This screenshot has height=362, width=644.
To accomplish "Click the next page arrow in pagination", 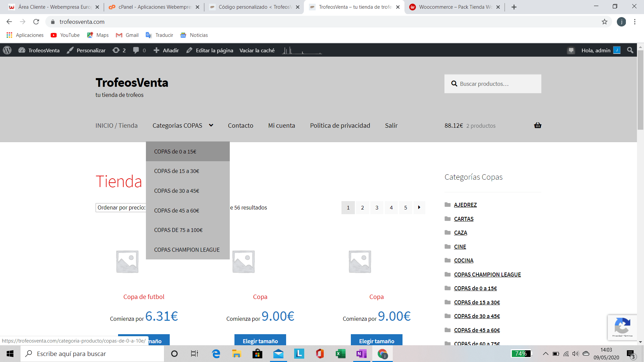I will (419, 207).
